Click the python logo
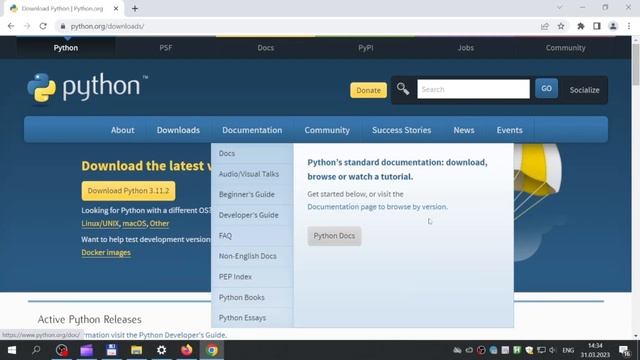Image resolution: width=640 pixels, height=360 pixels. pos(87,88)
